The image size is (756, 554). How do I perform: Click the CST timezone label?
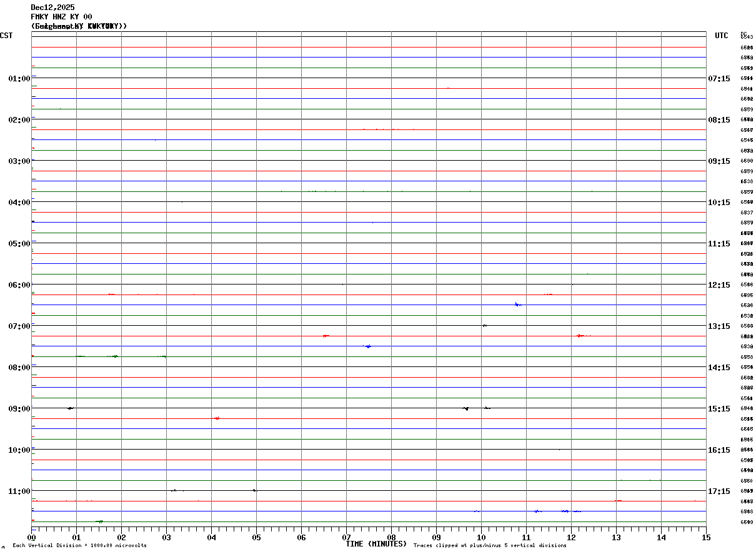6,36
